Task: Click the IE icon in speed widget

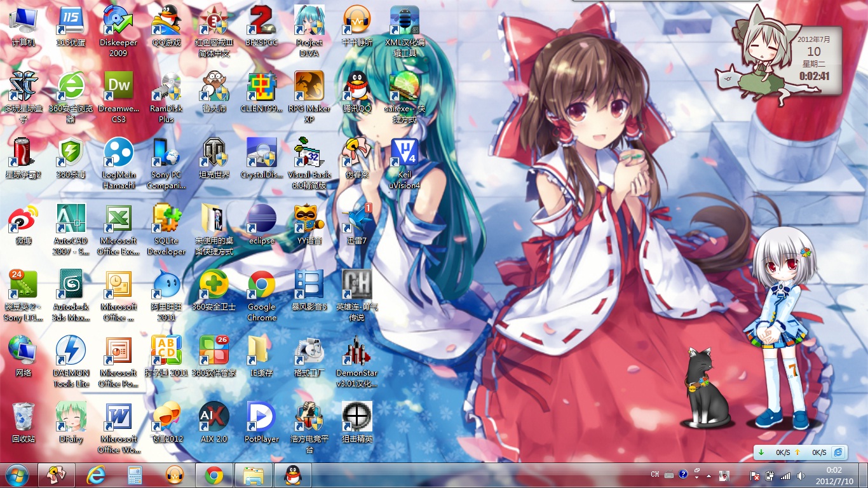Action: pyautogui.click(x=839, y=452)
